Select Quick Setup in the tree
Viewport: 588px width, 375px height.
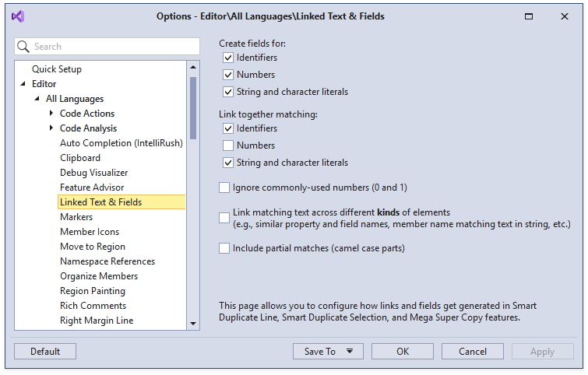57,69
